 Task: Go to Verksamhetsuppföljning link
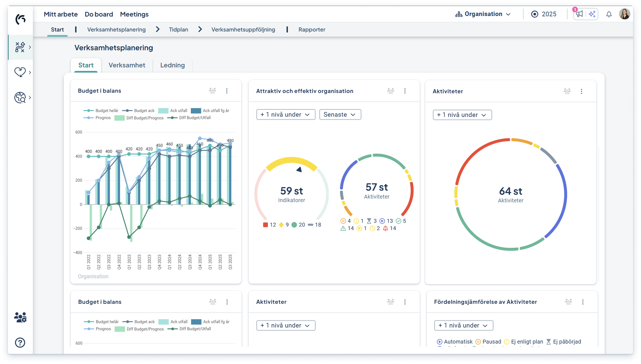click(x=243, y=29)
